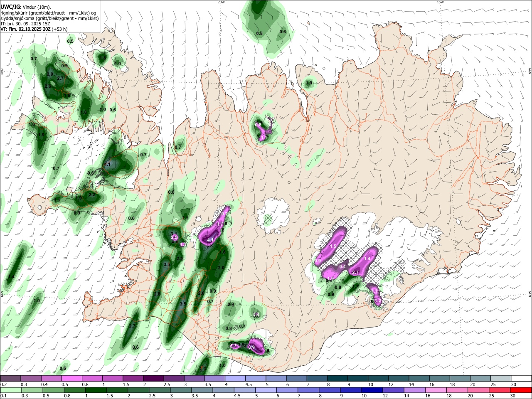The height and width of the screenshot is (399, 532).
Task: Pick the lavender snow swatch labeled 4
Action: pyautogui.click(x=234, y=379)
